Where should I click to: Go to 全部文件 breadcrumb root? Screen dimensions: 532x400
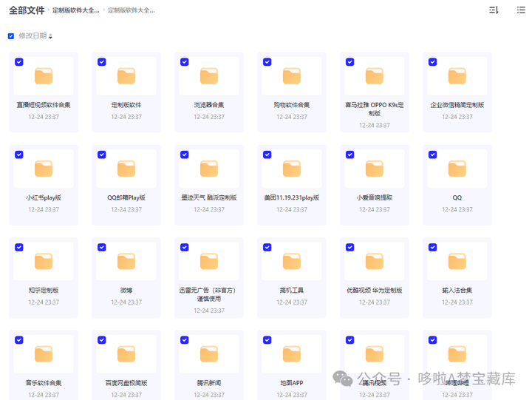[x=27, y=10]
